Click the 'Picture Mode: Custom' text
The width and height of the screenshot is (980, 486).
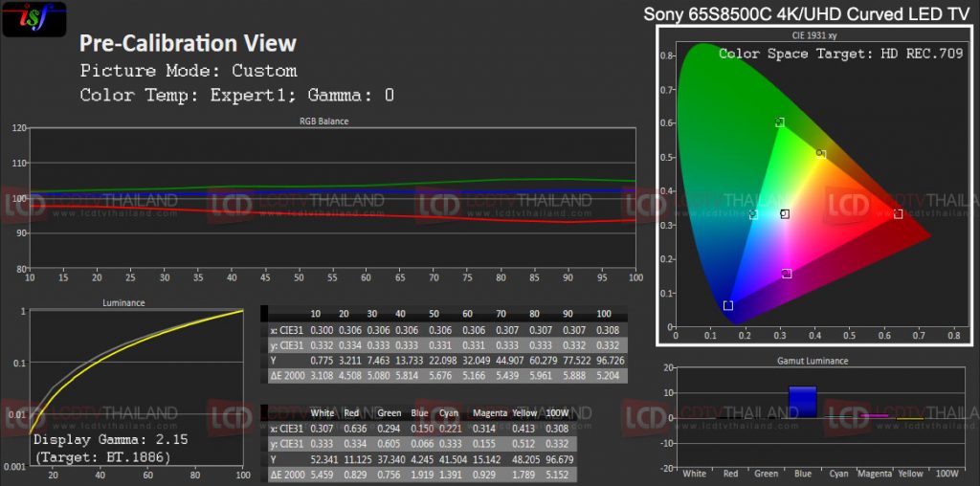click(x=189, y=71)
